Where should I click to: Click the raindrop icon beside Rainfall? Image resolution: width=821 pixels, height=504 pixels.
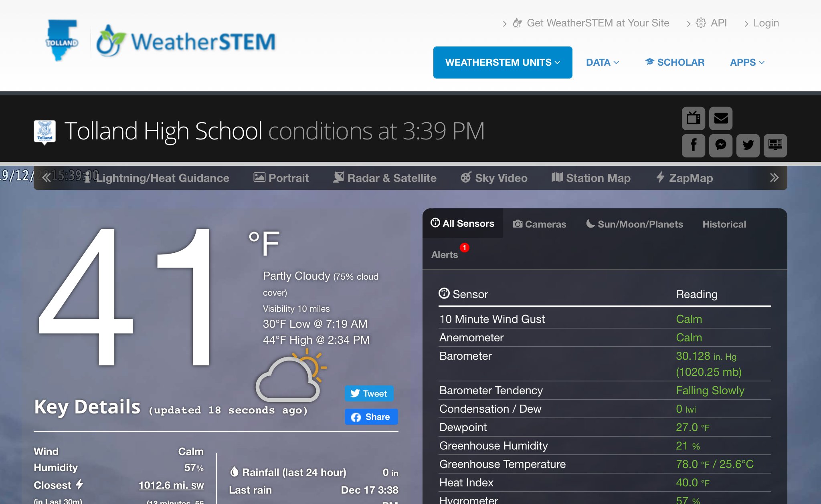[234, 472]
